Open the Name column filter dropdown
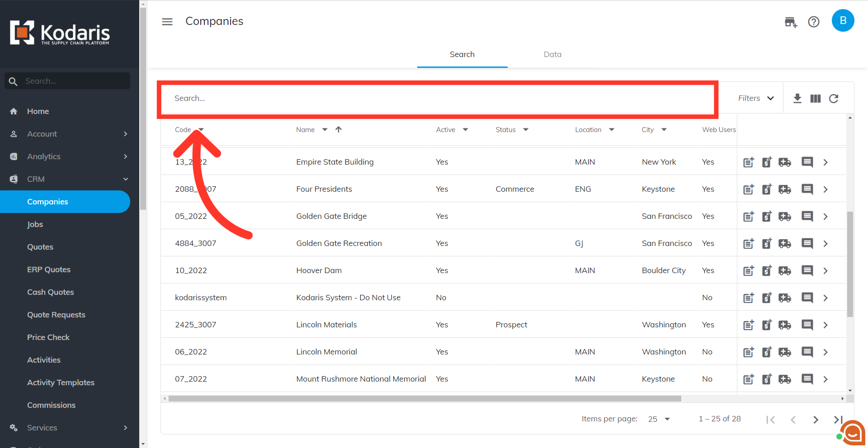Image resolution: width=868 pixels, height=448 pixels. click(x=325, y=130)
